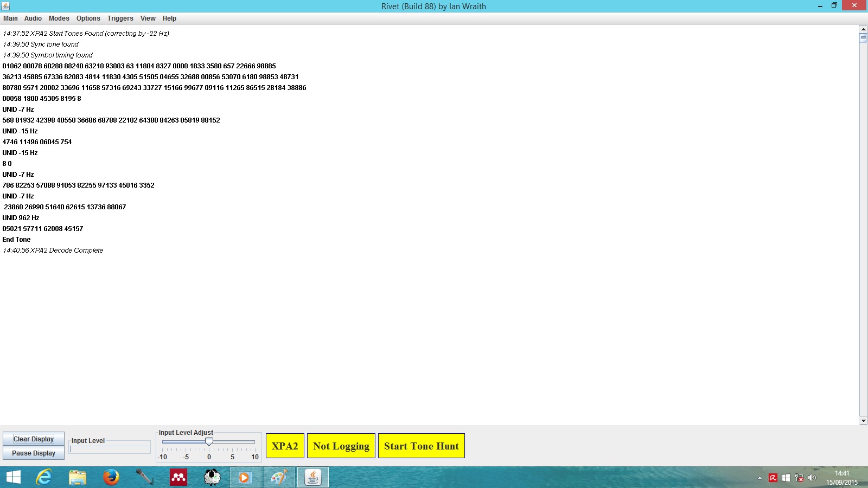Click the Avira antivirus tray icon

click(x=773, y=478)
